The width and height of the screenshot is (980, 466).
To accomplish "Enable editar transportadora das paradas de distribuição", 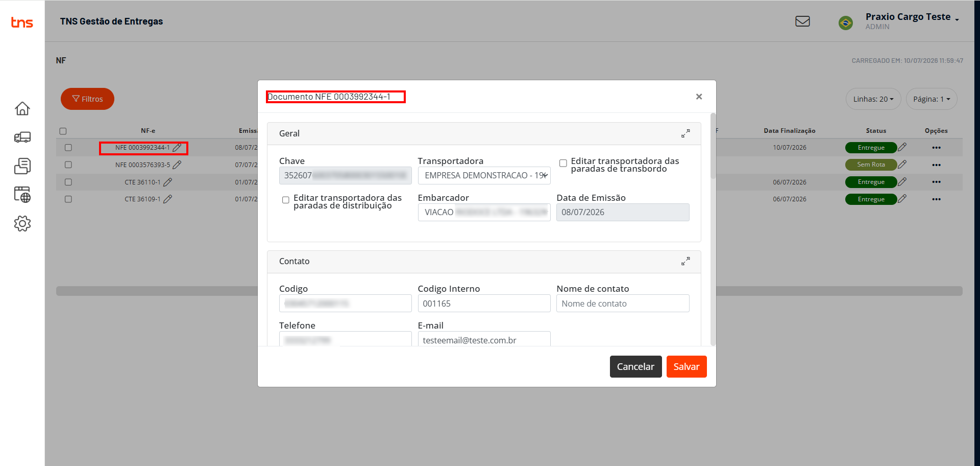I will pos(286,200).
